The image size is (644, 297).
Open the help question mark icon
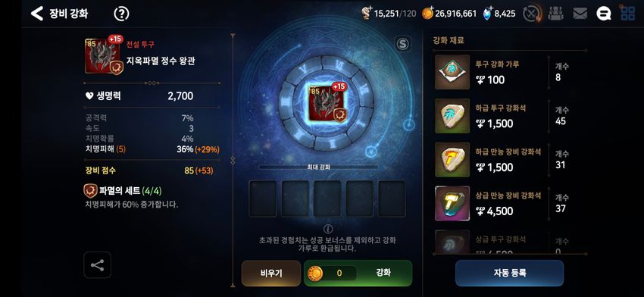(x=121, y=14)
